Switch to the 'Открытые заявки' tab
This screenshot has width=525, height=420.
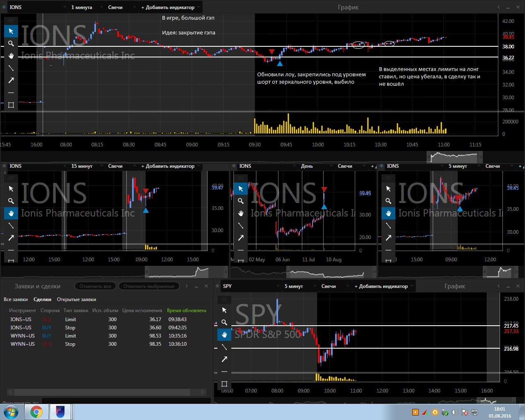coord(76,299)
